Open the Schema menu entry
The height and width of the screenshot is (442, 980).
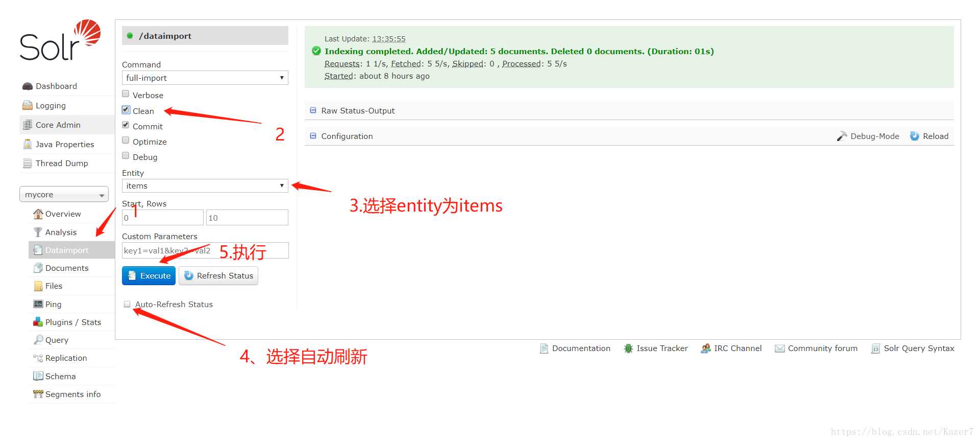coord(71,376)
